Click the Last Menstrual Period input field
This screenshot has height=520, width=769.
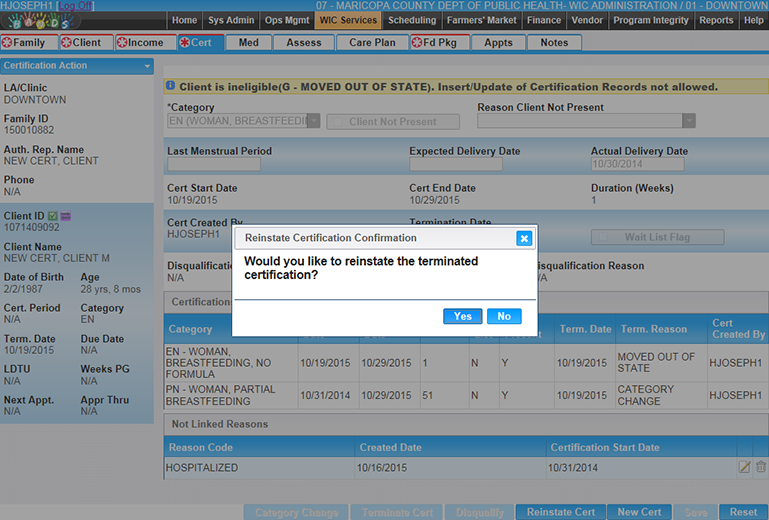click(x=214, y=165)
